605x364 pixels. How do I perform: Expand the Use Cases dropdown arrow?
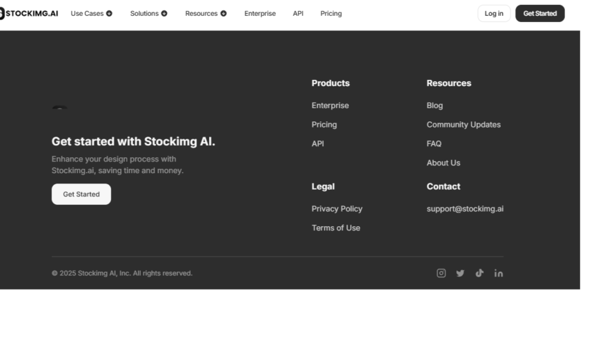tap(109, 14)
